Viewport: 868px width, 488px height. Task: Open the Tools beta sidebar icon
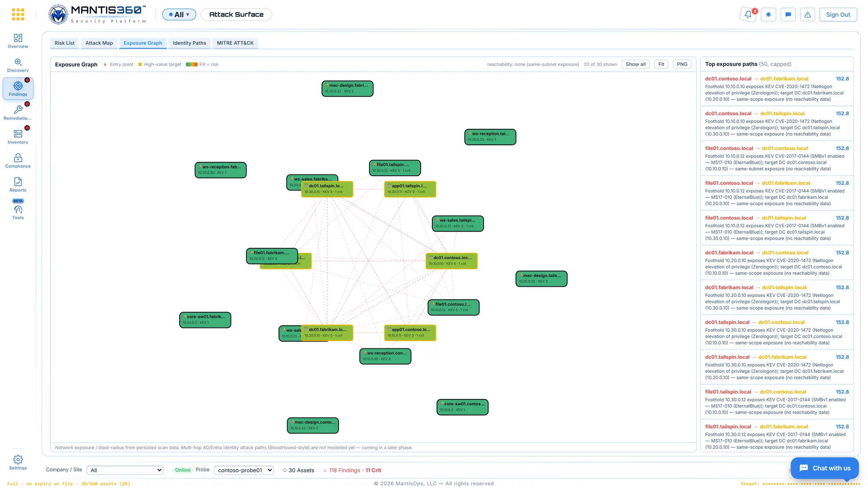pyautogui.click(x=18, y=210)
